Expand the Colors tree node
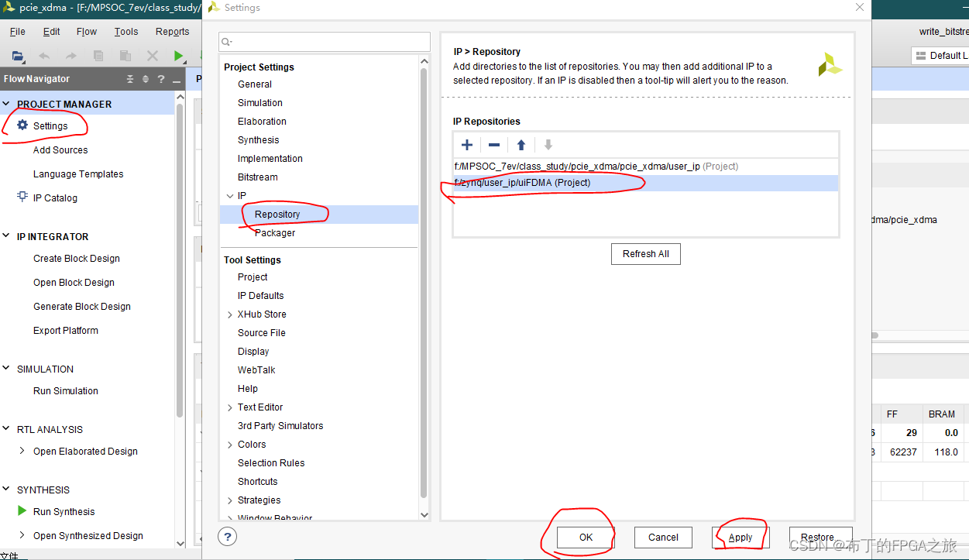The height and width of the screenshot is (560, 969). click(229, 445)
